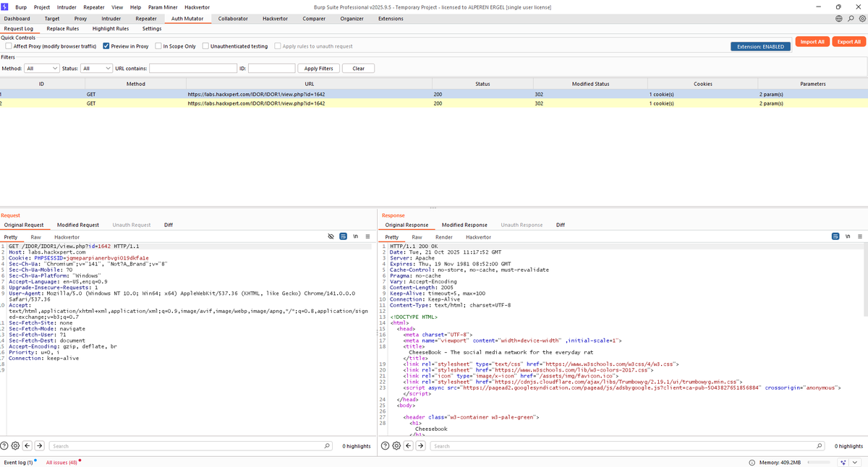Switch Request view to Raw
868x467 pixels.
[x=35, y=237]
